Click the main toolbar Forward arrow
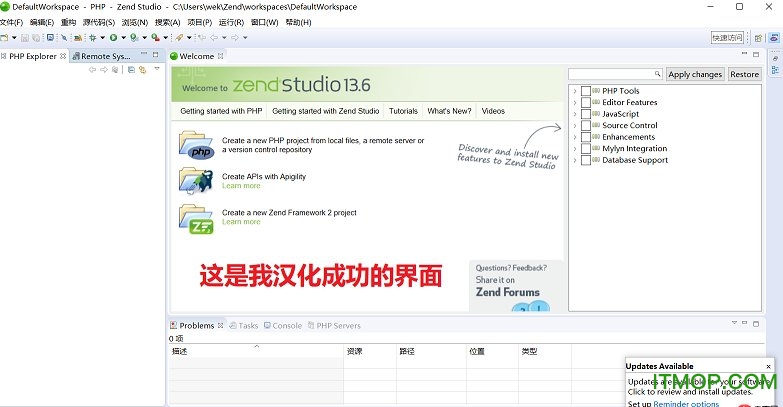The image size is (783, 407). [235, 37]
